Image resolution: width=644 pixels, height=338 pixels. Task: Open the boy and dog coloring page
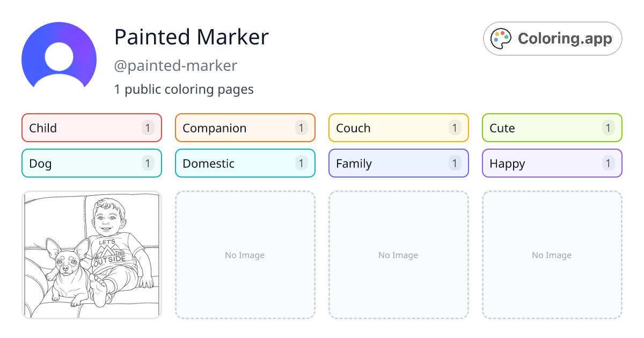point(92,255)
